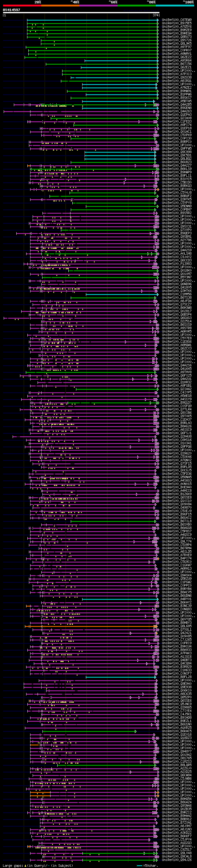Select hit UniRef100_B9HW91
Screen dimensions: 197x868
(177, 91)
